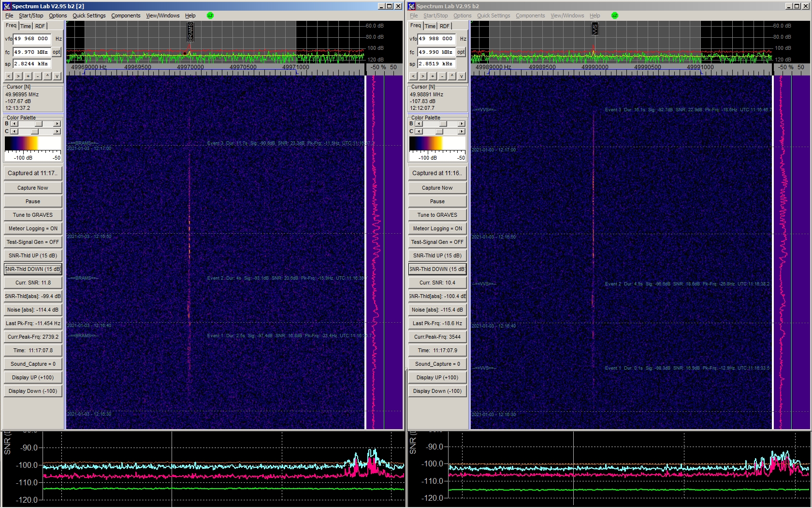Click the Spectrum Lab [2] title bar icon
Screen dimensions: 812x508
(6, 6)
